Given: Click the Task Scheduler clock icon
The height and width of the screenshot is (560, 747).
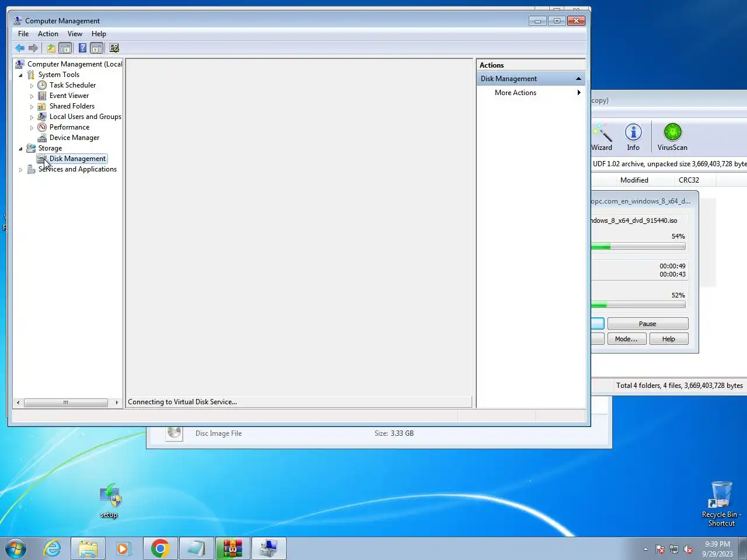Looking at the screenshot, I should pos(42,85).
